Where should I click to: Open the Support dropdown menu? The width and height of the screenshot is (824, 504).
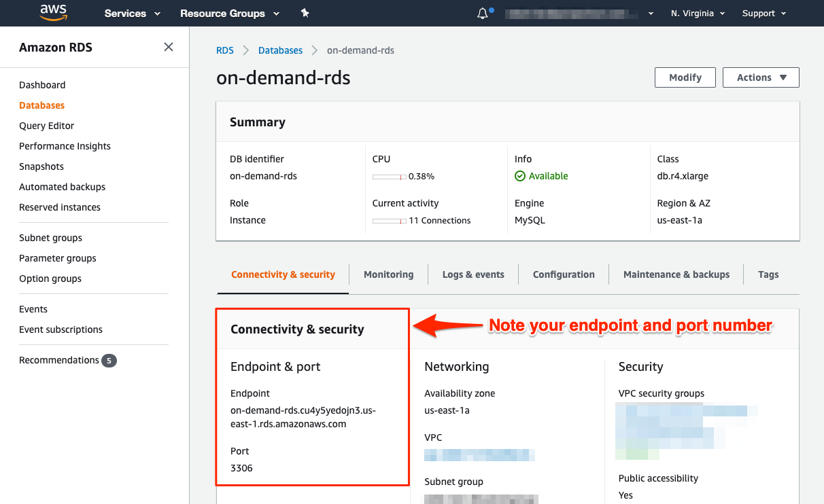pyautogui.click(x=764, y=14)
